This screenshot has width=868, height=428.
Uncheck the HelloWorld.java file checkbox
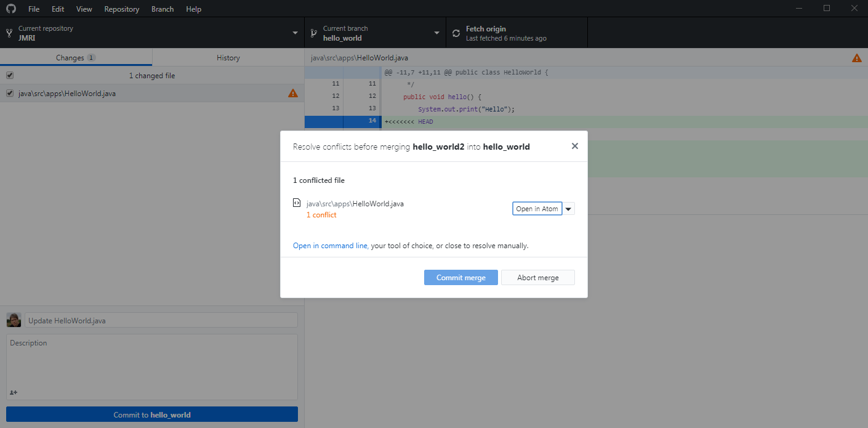click(x=10, y=94)
